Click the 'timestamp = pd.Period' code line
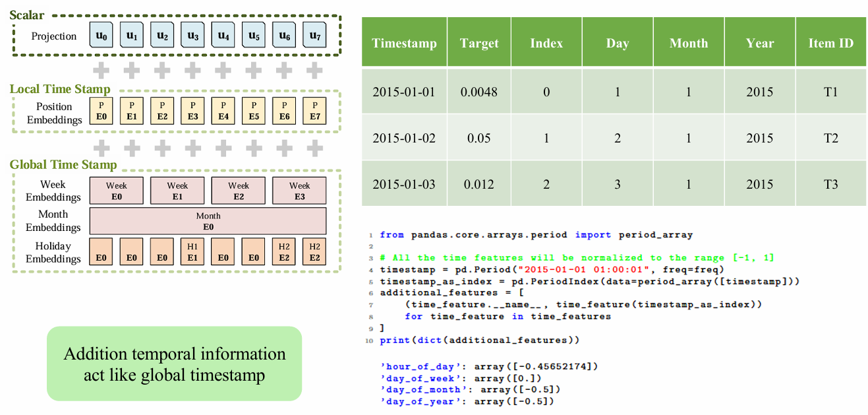Image resolution: width=868 pixels, height=415 pixels. [552, 270]
